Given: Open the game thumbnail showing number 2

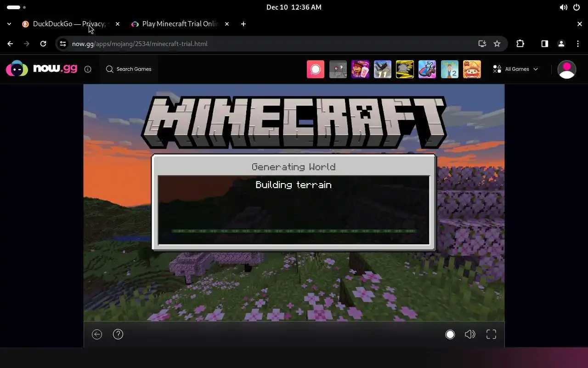Looking at the screenshot, I should click(x=449, y=69).
